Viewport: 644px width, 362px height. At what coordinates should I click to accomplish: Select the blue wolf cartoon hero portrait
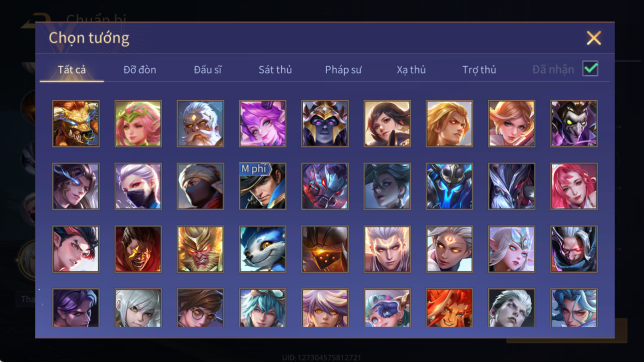pyautogui.click(x=262, y=249)
